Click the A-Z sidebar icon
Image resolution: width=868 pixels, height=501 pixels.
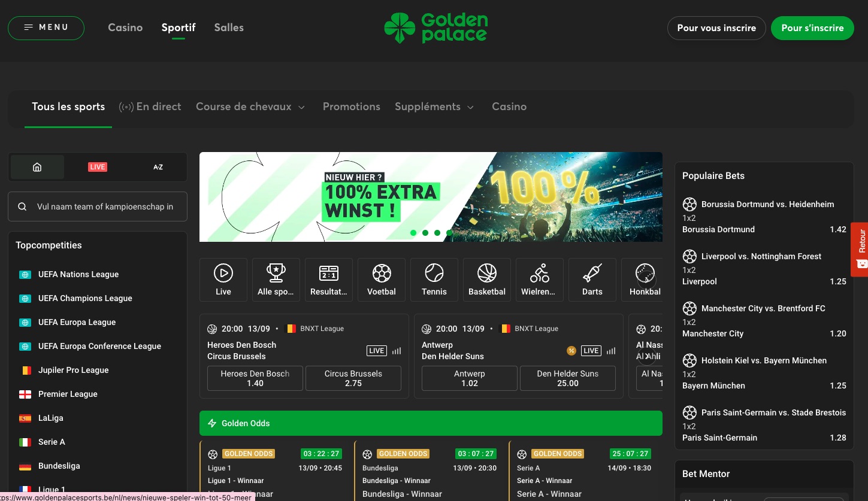tap(158, 167)
